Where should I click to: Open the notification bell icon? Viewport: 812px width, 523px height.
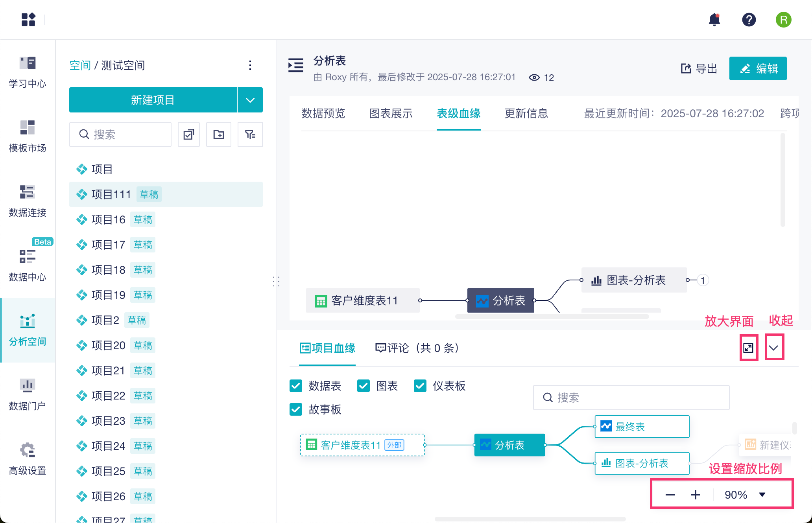(714, 20)
